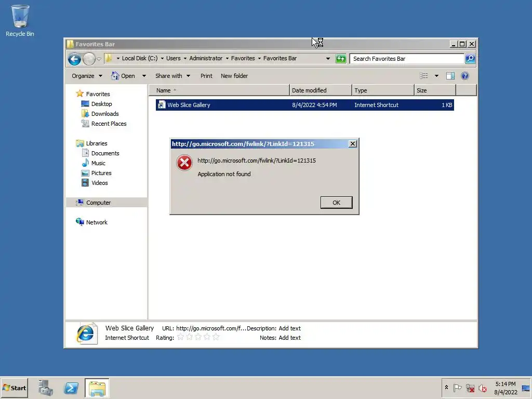Sort by the Name column header
532x399 pixels.
click(219, 90)
